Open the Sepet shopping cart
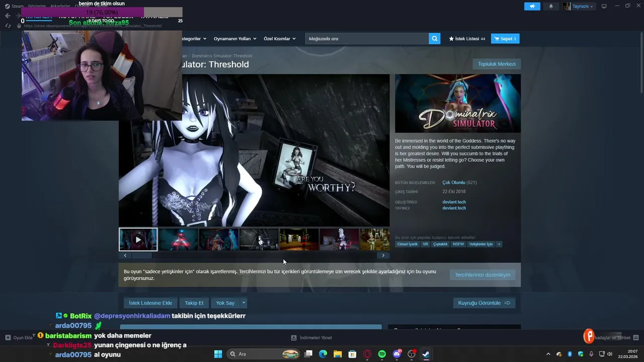The height and width of the screenshot is (362, 644). click(505, 39)
